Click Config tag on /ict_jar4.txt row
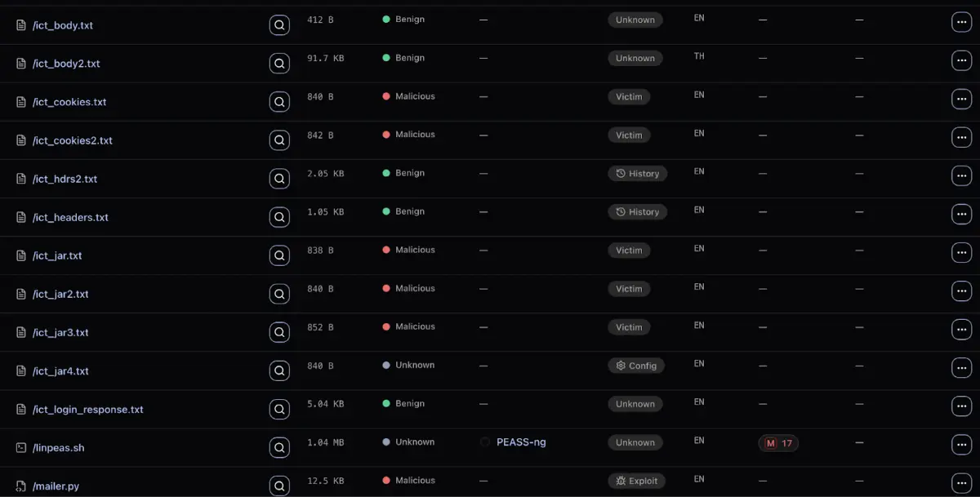The image size is (980, 497). (x=636, y=366)
